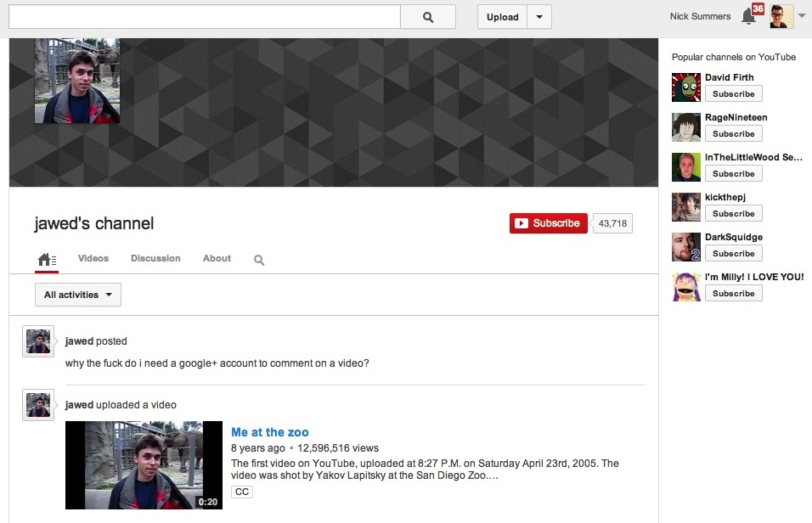The width and height of the screenshot is (812, 523).
Task: Select the channel Home tab icon
Action: [47, 259]
